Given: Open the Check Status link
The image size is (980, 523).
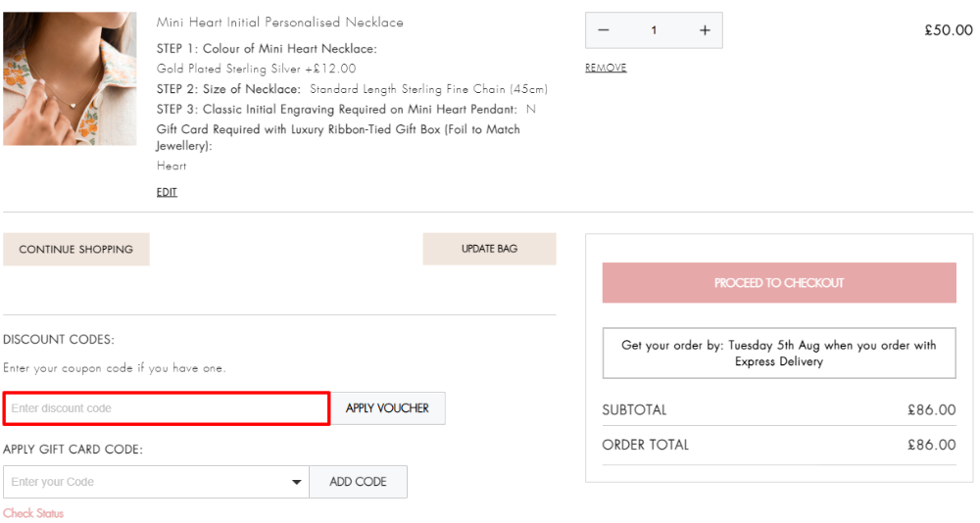Looking at the screenshot, I should pyautogui.click(x=33, y=513).
